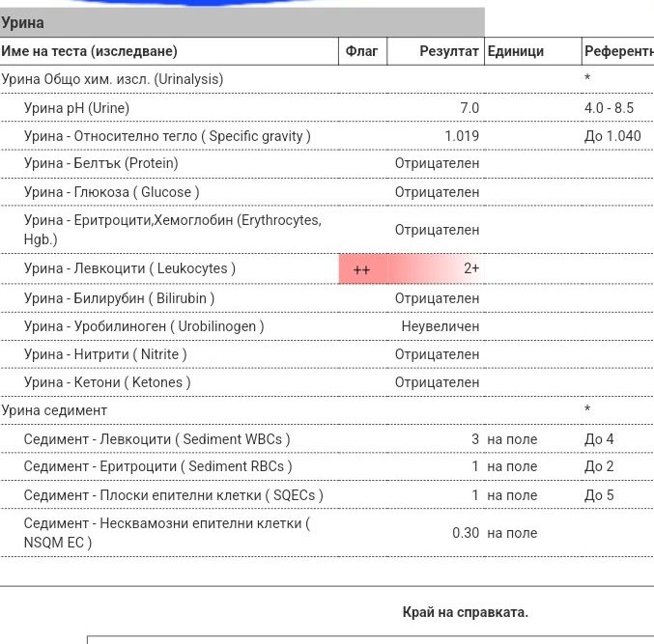This screenshot has height=644, width=654.
Task: Select 'Урина - Кетони (Ketones)' label
Action: point(107,382)
